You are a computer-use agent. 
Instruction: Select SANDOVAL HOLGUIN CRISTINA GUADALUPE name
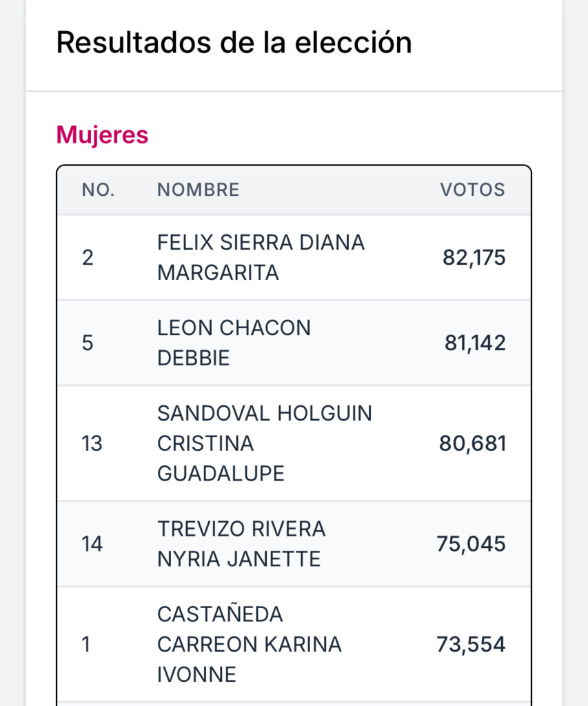coord(265,443)
